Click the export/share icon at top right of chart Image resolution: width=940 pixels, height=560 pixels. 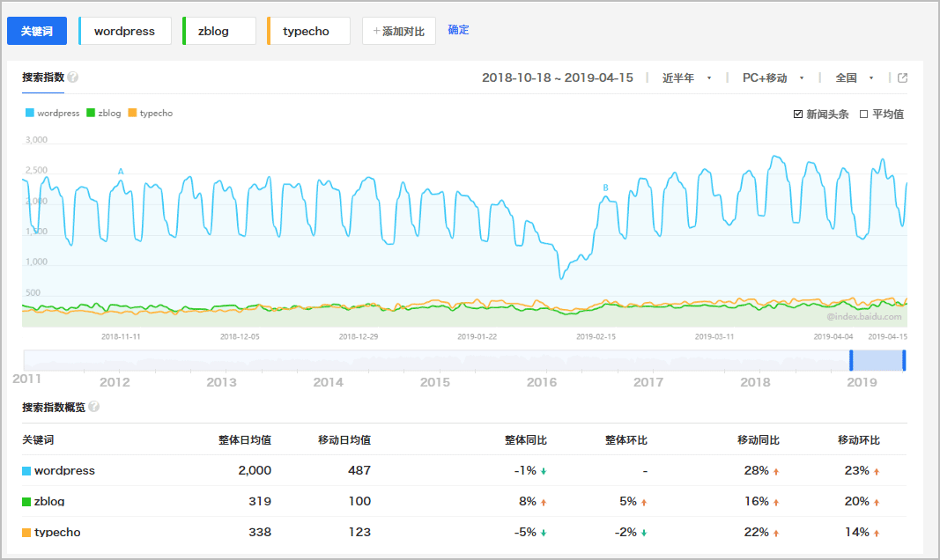coord(902,77)
